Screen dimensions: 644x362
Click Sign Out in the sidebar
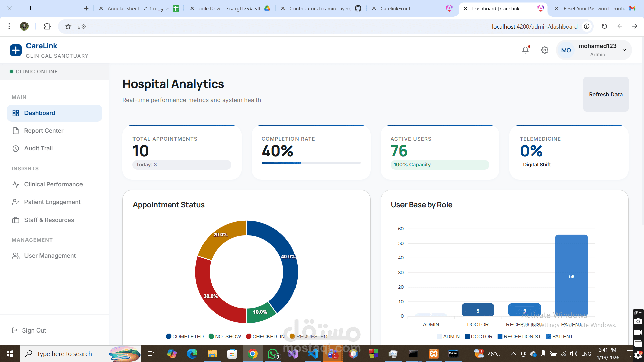34,330
